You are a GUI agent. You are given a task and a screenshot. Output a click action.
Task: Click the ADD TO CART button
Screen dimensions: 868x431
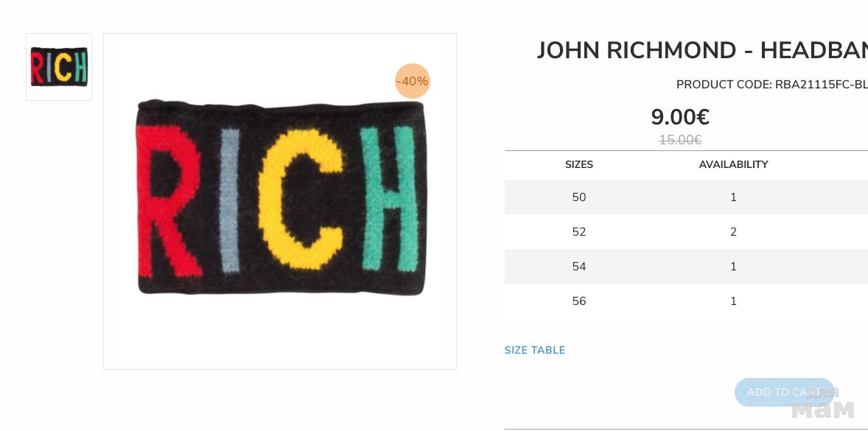pyautogui.click(x=784, y=392)
